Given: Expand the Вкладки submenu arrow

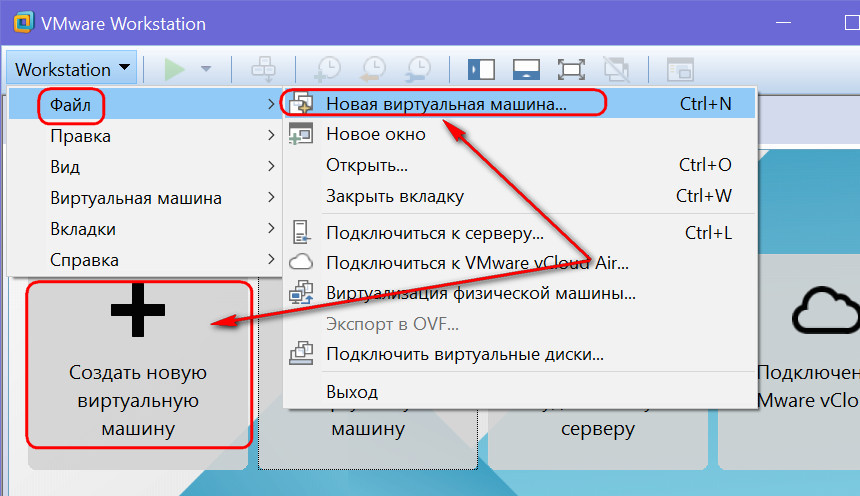Looking at the screenshot, I should 271,228.
